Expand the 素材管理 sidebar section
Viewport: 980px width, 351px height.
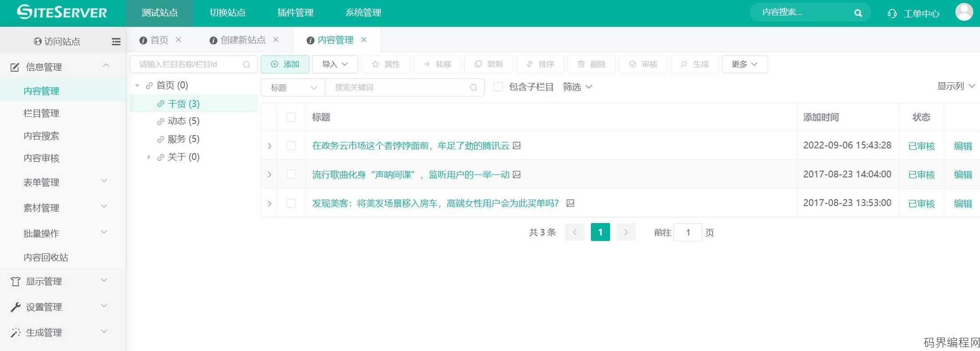click(63, 207)
